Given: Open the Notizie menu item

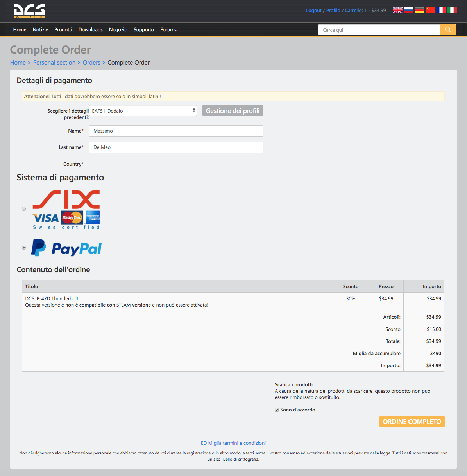Looking at the screenshot, I should (x=40, y=30).
